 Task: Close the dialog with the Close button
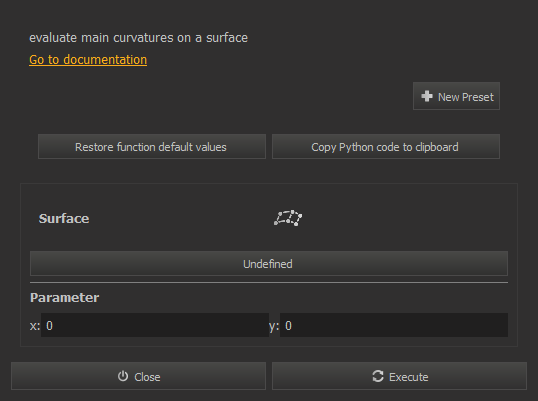click(x=138, y=376)
